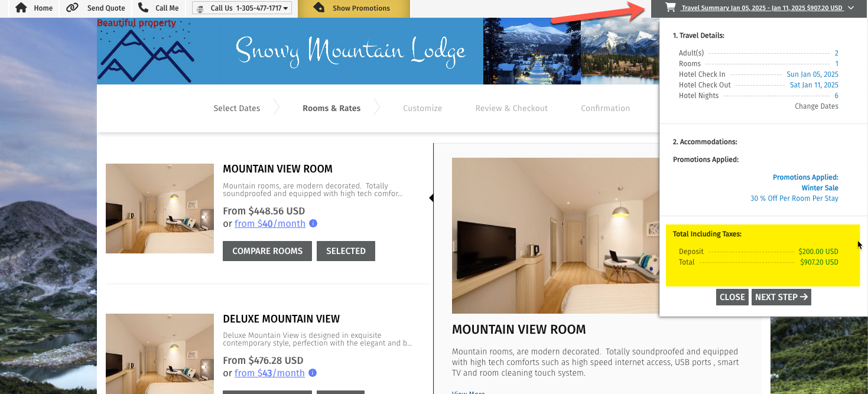Click the Call Me phone icon
The image size is (868, 394).
(x=143, y=7)
